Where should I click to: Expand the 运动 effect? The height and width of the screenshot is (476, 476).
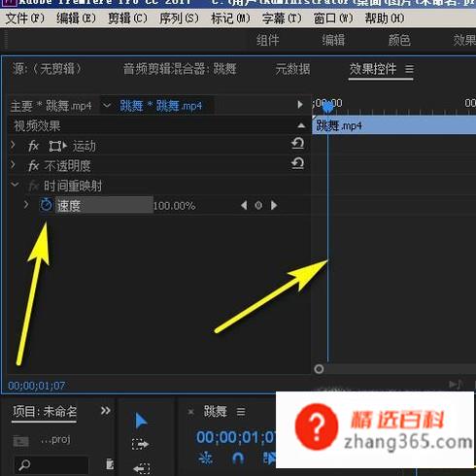point(13,145)
